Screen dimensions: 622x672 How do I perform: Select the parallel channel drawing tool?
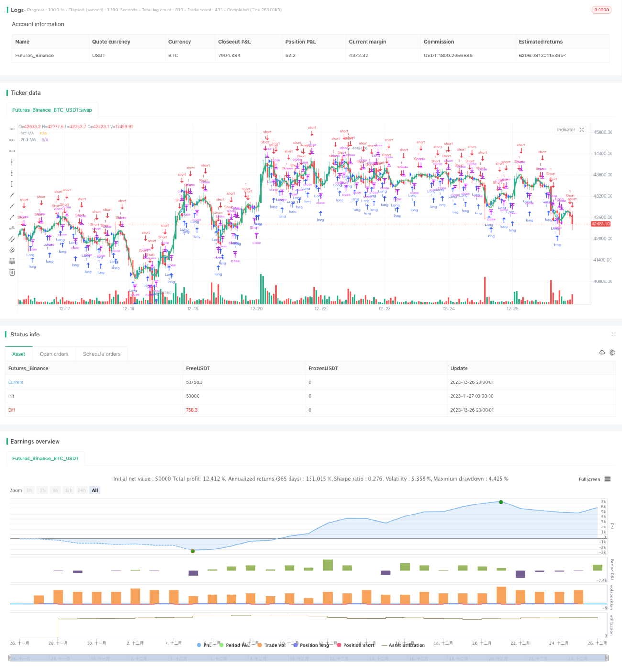coord(12,239)
